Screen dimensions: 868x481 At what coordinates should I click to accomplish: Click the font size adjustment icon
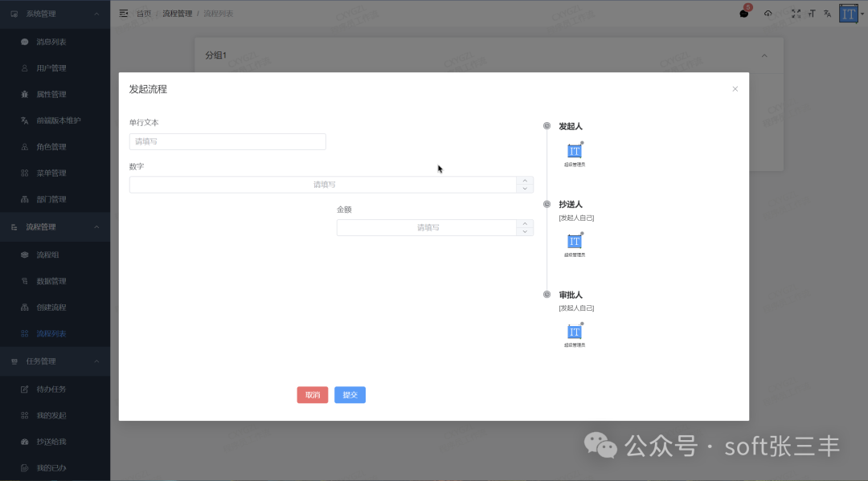point(813,13)
